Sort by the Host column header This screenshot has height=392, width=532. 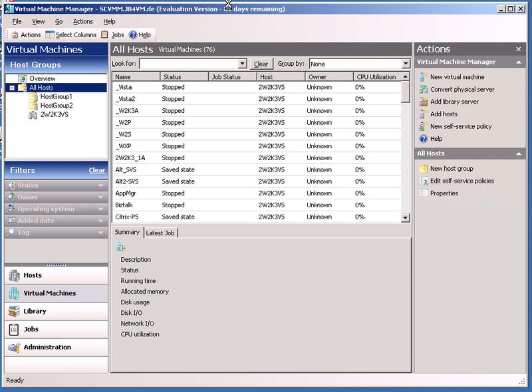pyautogui.click(x=281, y=77)
